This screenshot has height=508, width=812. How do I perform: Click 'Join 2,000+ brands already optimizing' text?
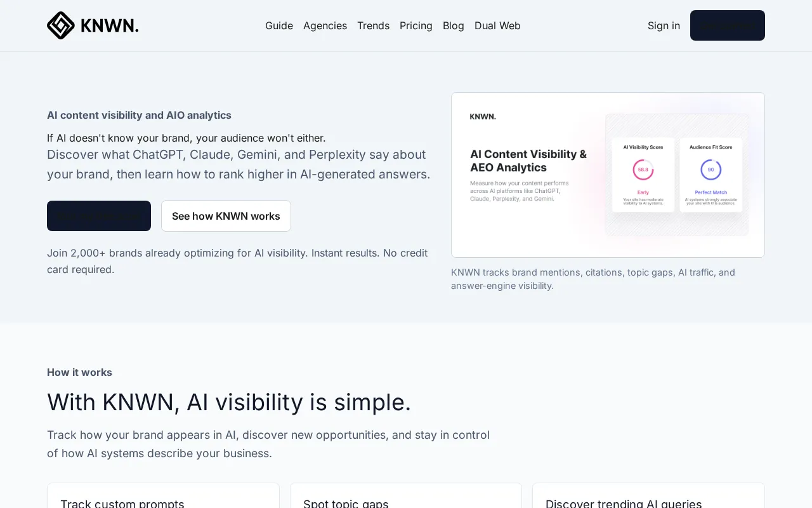[237, 261]
